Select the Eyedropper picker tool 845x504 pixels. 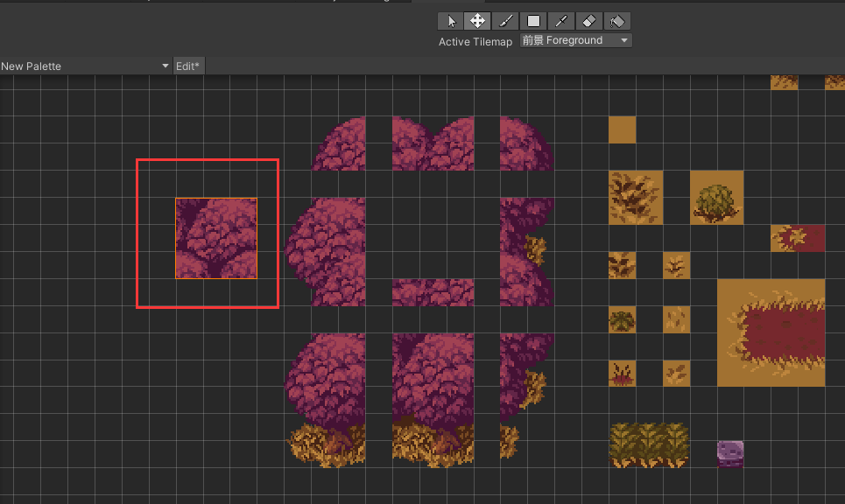(561, 21)
